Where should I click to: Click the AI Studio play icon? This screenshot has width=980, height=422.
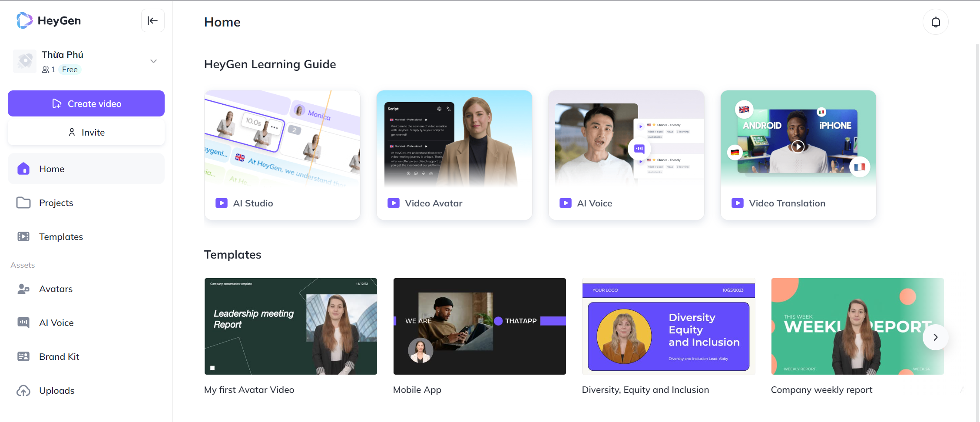click(222, 203)
